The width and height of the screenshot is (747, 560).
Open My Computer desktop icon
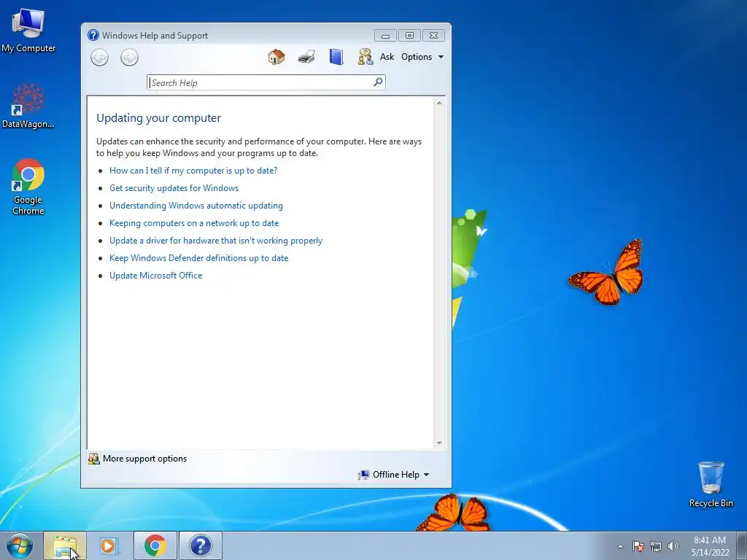[x=28, y=29]
